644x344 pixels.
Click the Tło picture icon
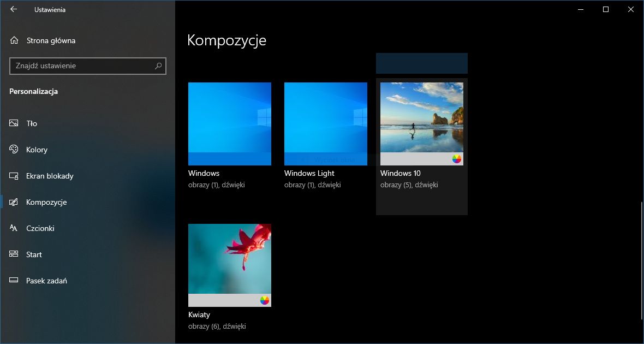click(14, 123)
